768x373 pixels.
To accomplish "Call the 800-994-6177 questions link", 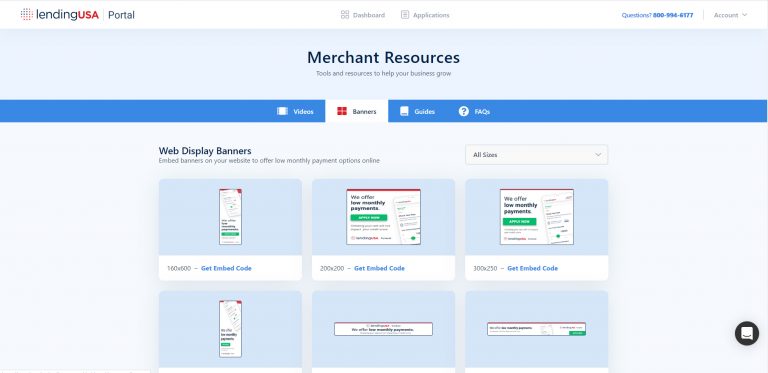I will 657,15.
